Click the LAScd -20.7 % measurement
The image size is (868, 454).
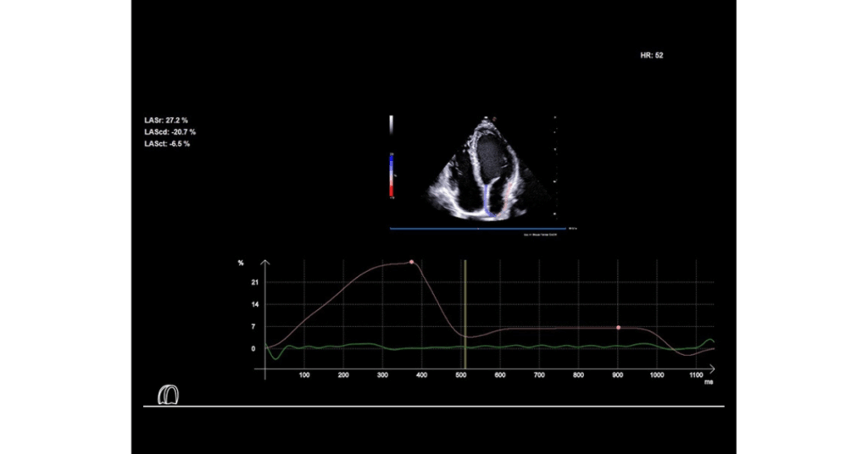[x=170, y=132]
